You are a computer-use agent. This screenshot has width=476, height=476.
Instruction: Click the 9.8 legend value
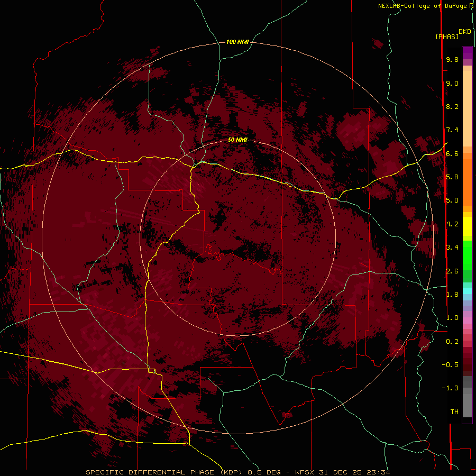(x=452, y=59)
